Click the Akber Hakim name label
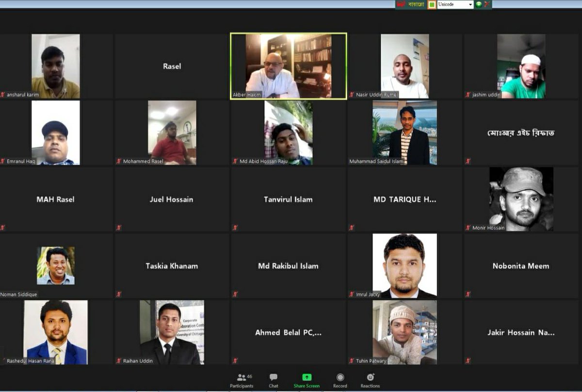Image resolution: width=582 pixels, height=392 pixels. click(x=248, y=95)
